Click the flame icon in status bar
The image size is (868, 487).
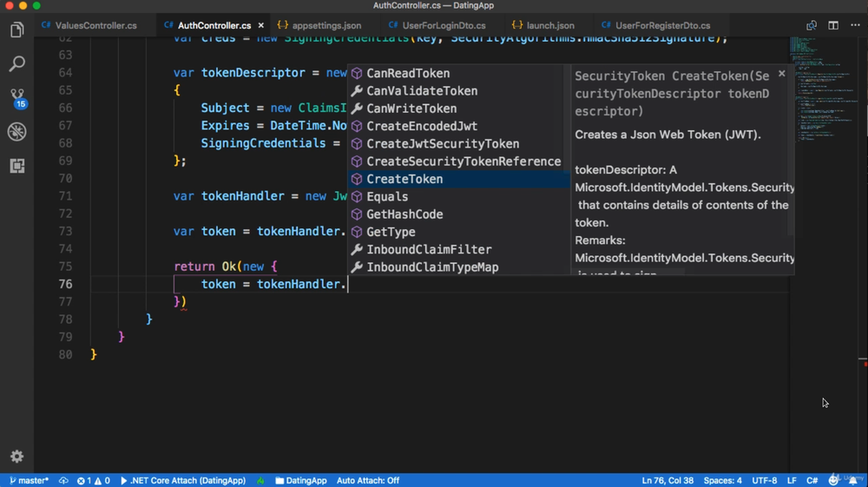click(260, 480)
